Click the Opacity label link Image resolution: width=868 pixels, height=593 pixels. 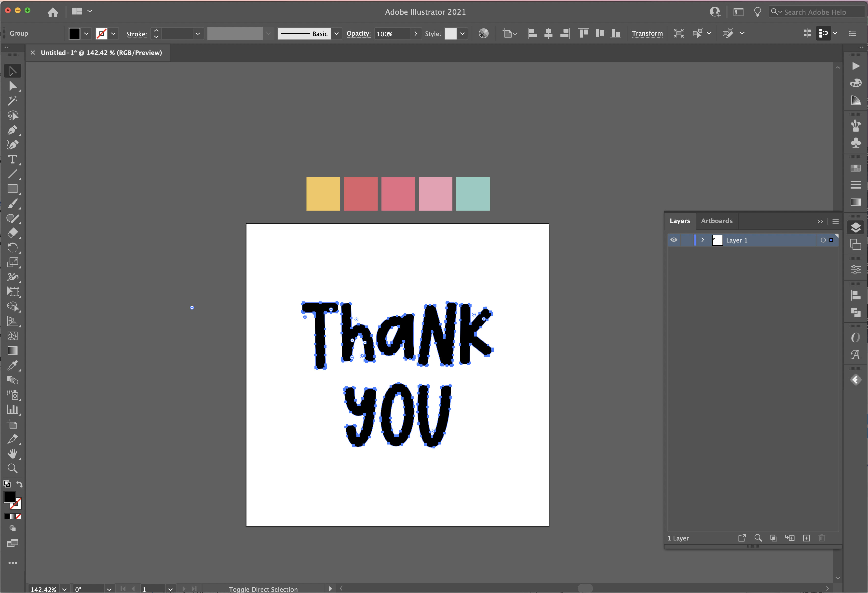359,34
